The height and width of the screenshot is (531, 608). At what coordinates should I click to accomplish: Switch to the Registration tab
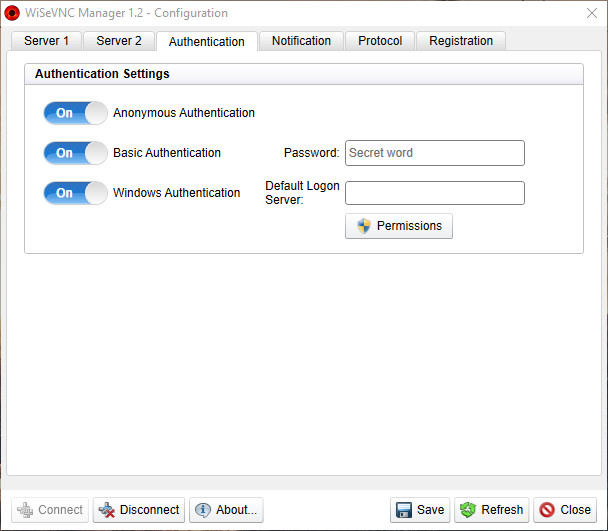[461, 41]
